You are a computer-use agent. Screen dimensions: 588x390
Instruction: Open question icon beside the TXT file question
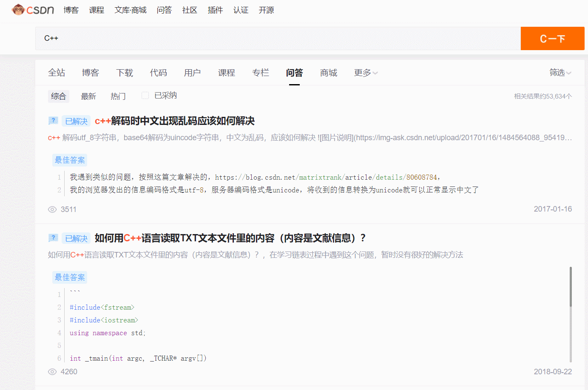pyautogui.click(x=53, y=238)
